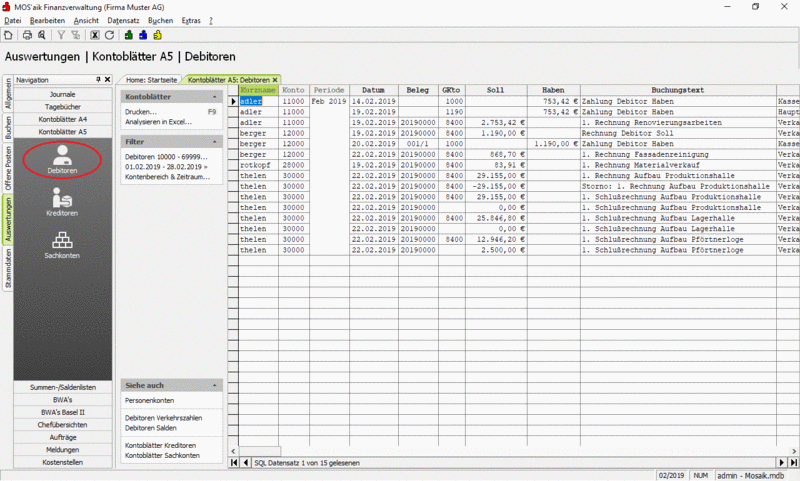Image resolution: width=800 pixels, height=481 pixels.
Task: Open Kostenstellen in navigation
Action: point(63,462)
